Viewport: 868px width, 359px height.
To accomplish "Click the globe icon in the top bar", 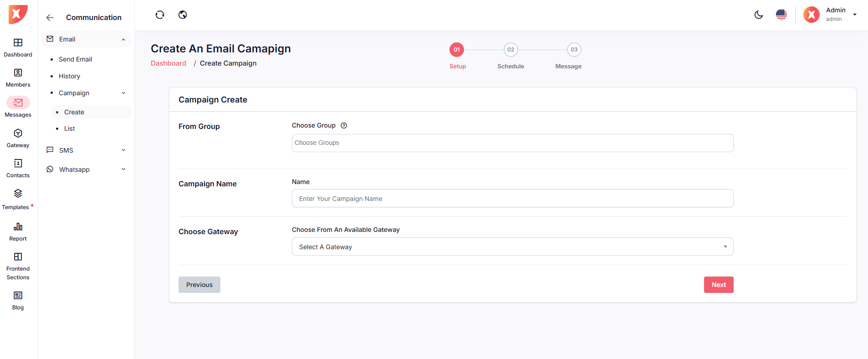I will pyautogui.click(x=183, y=15).
